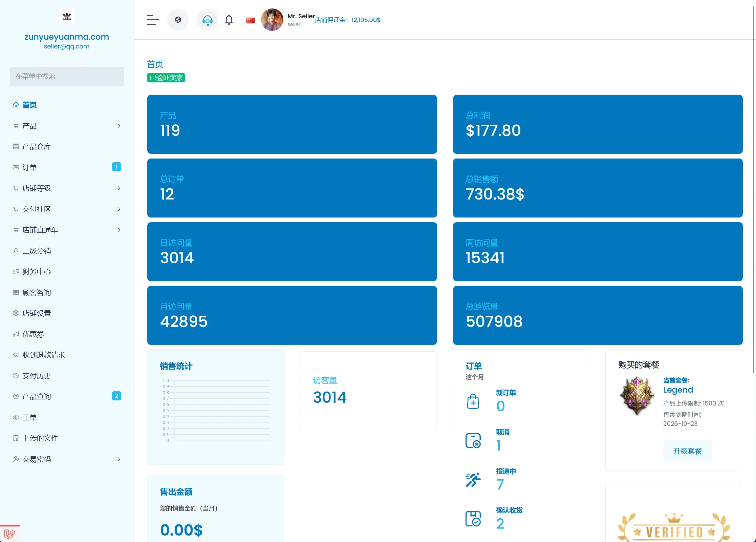Click the 升级套餐 button

coord(687,451)
